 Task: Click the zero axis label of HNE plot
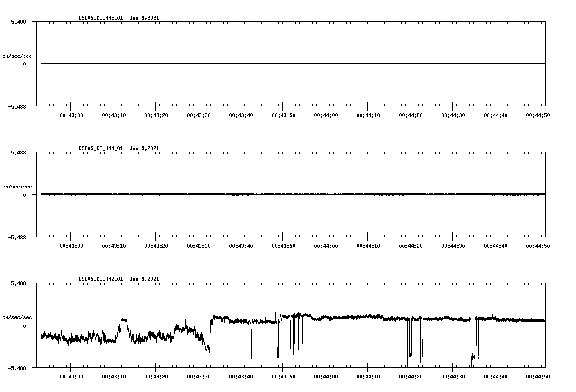25,64
